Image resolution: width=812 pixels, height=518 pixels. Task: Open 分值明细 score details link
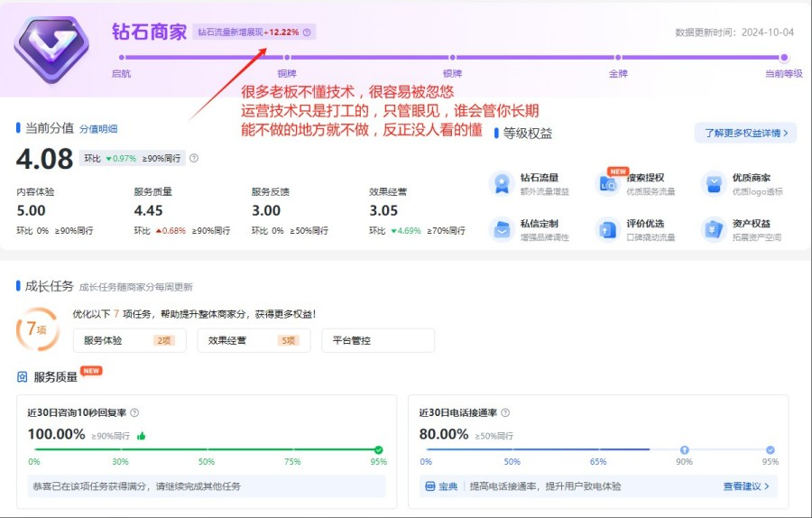coord(98,129)
